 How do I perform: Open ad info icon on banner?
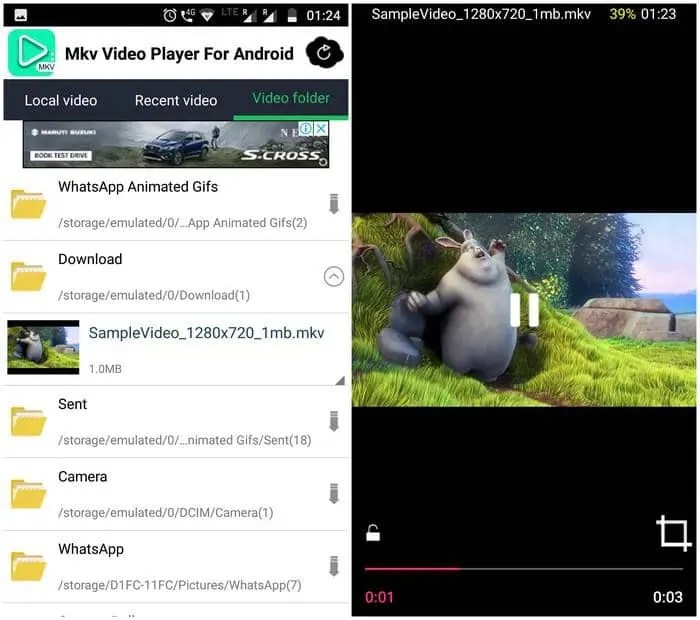pos(306,129)
